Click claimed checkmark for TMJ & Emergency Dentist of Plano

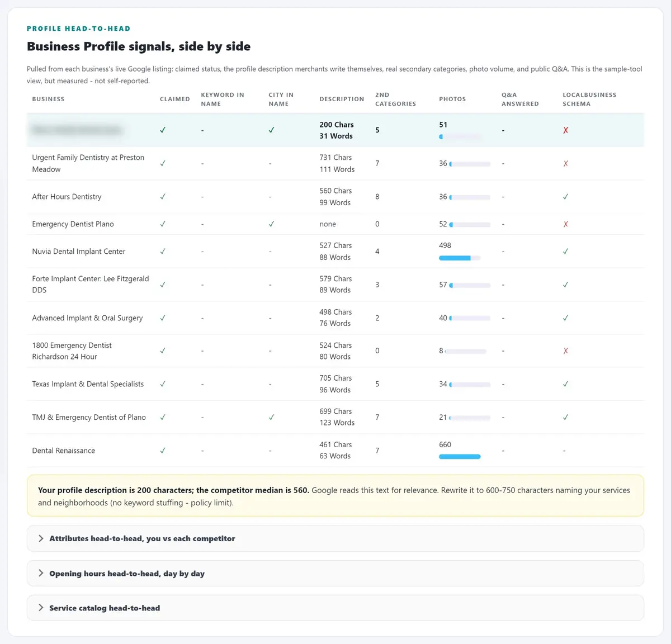click(163, 418)
